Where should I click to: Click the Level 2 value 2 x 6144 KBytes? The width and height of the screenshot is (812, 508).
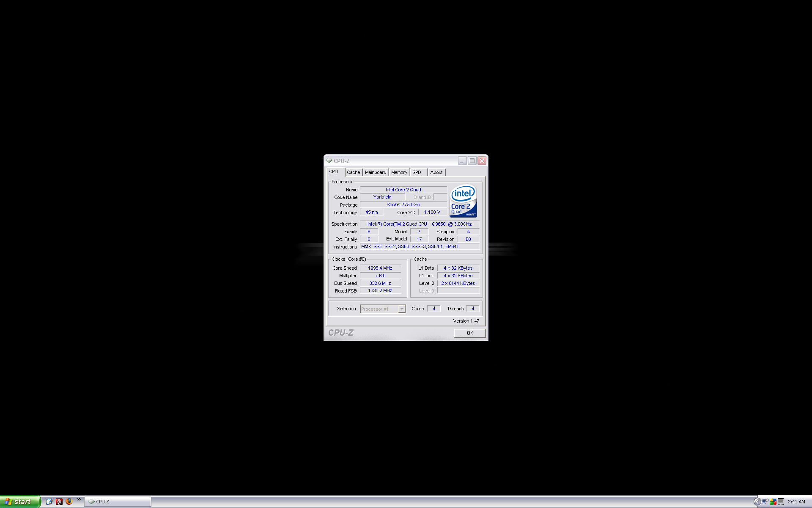[x=458, y=284]
